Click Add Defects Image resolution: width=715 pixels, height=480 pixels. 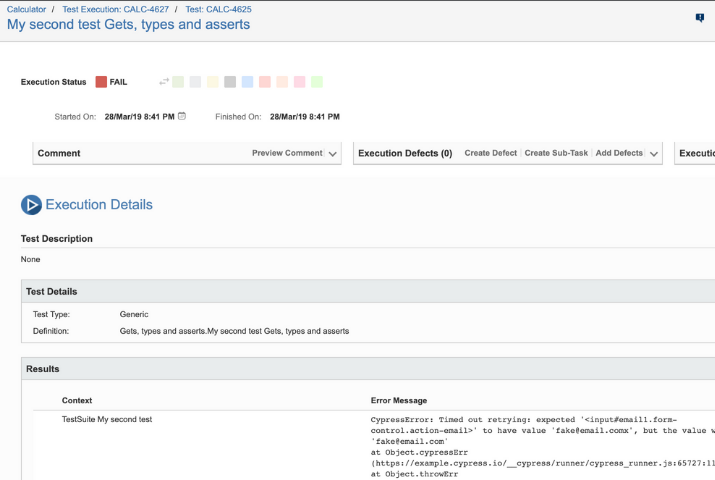pos(619,153)
